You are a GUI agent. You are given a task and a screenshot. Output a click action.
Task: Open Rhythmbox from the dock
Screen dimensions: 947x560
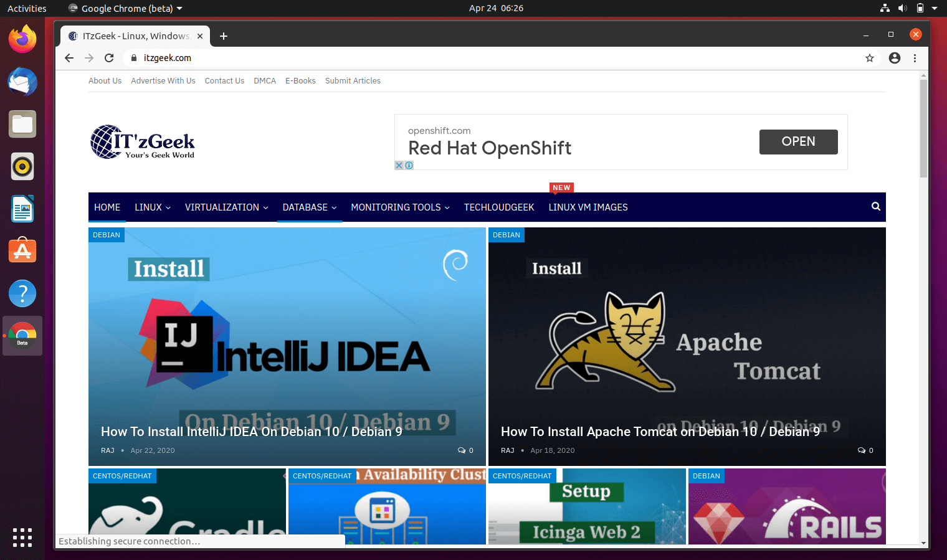22,166
